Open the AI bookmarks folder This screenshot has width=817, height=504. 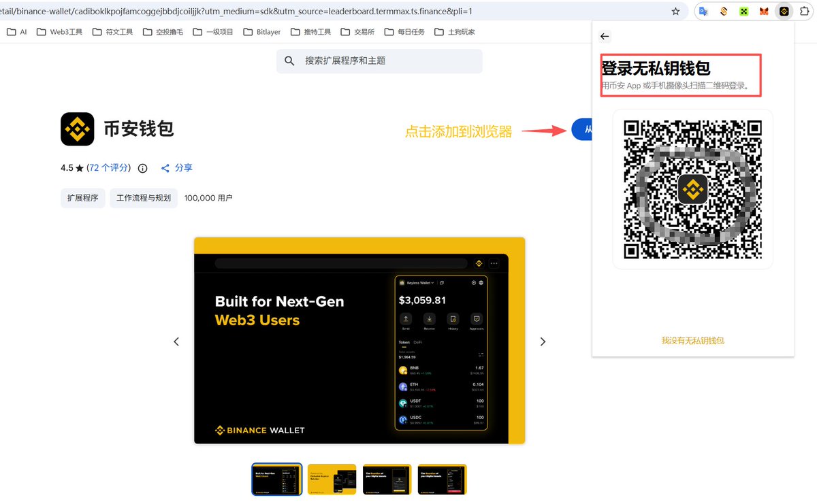(16, 32)
